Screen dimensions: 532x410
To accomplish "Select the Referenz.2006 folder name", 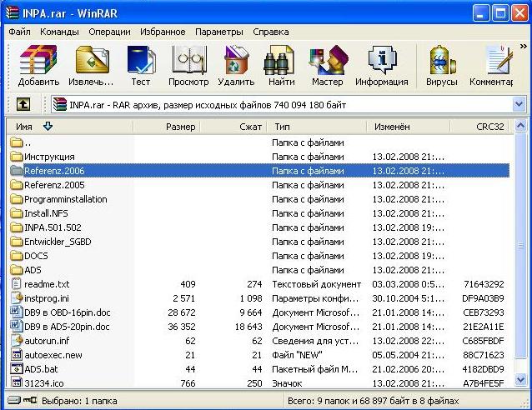I will pos(54,171).
